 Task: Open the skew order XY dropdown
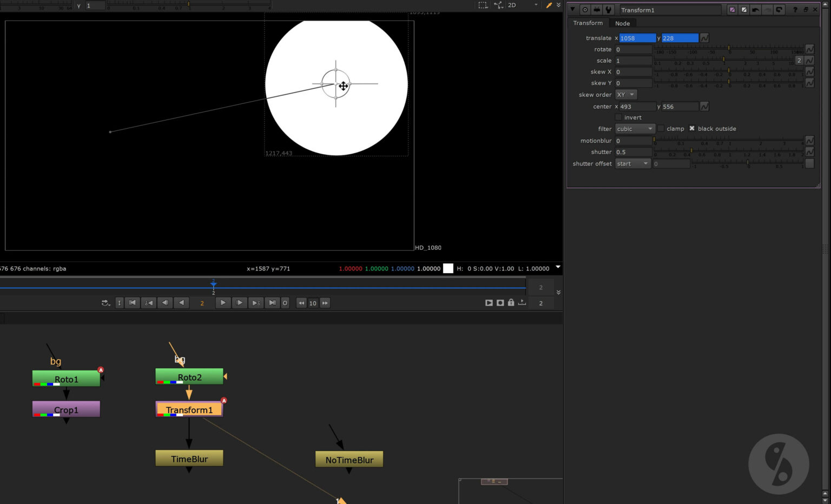coord(625,95)
